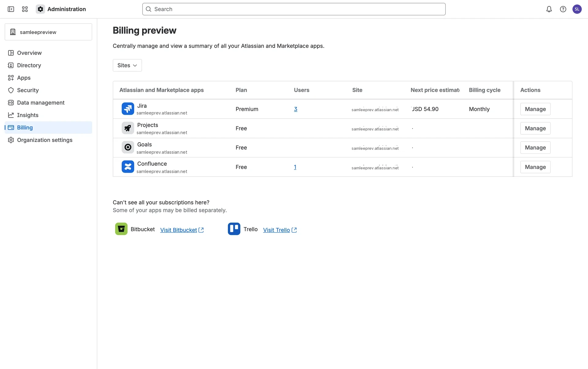Click the Trello logo icon

tap(234, 229)
